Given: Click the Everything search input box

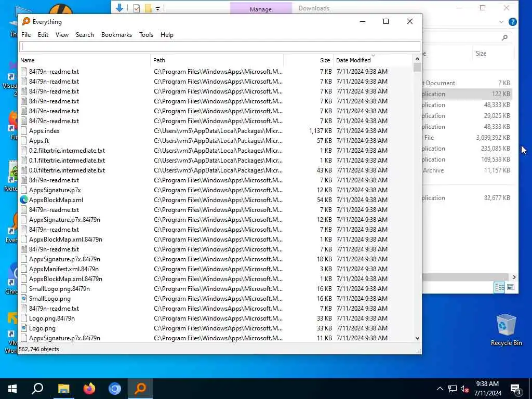Looking at the screenshot, I should click(x=220, y=47).
